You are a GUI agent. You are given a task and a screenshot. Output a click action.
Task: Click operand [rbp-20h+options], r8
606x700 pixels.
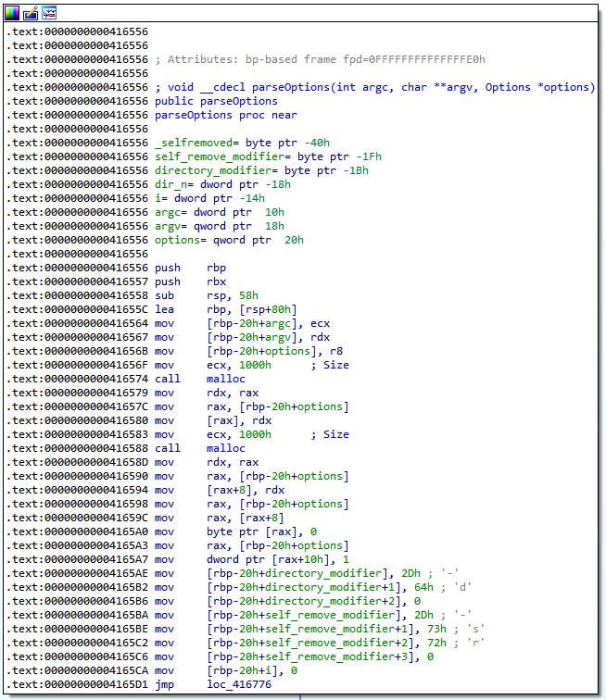(274, 351)
